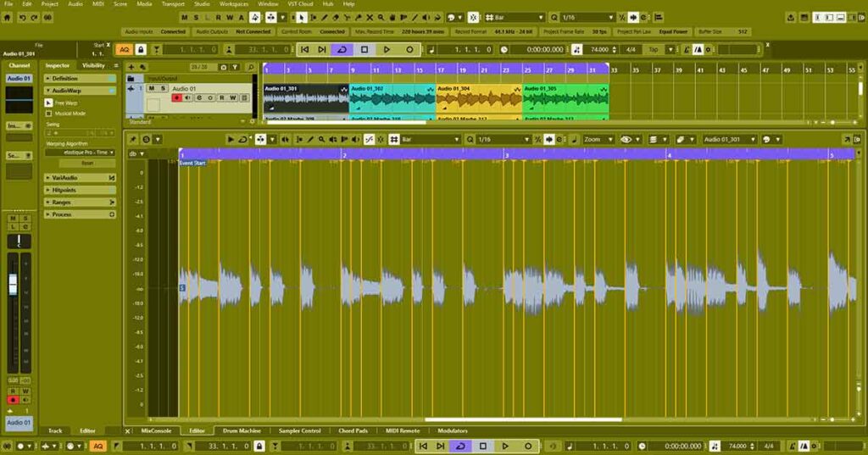Click the add track plus icon
Screen dimensions: 868x455
(133, 66)
